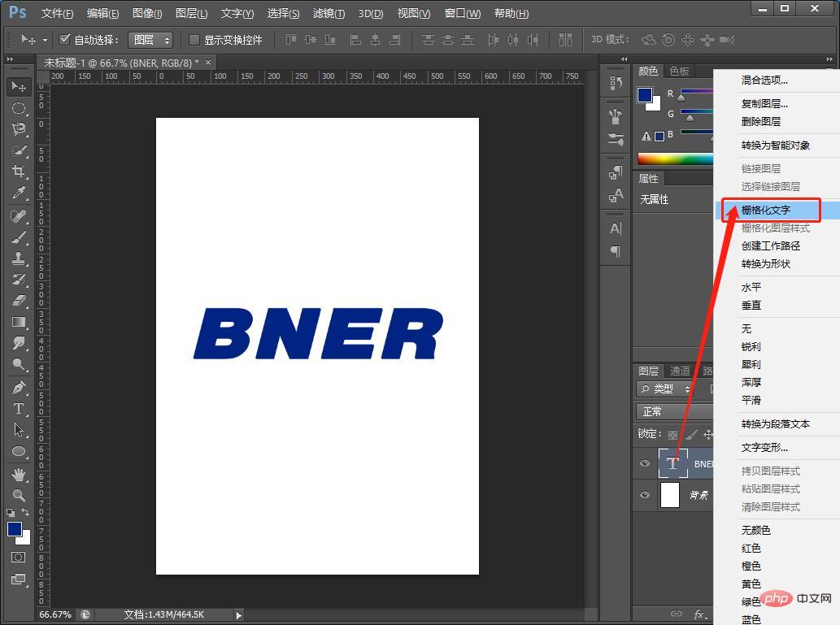Select the Dodge tool
Screen dimensions: 840x625
point(19,365)
